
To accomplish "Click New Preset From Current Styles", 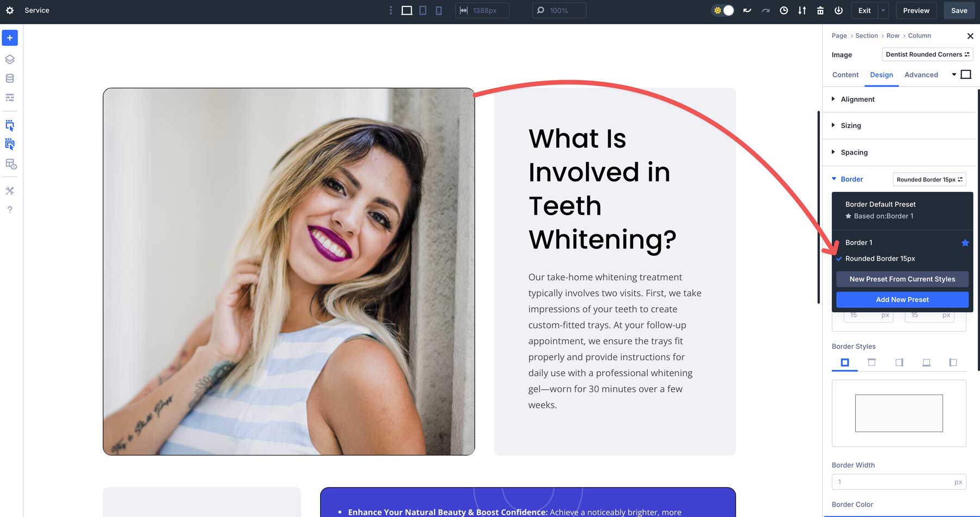I will click(x=902, y=279).
